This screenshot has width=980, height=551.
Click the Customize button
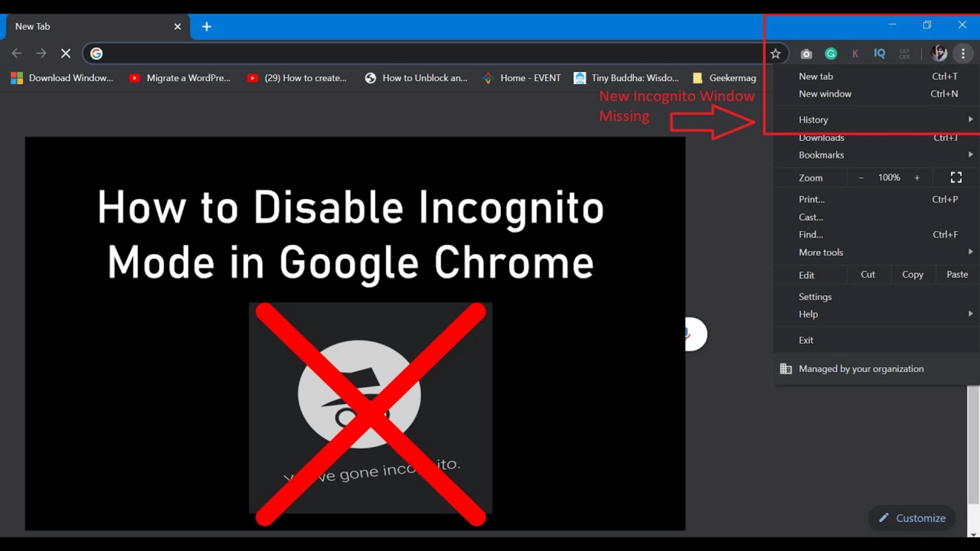click(912, 518)
